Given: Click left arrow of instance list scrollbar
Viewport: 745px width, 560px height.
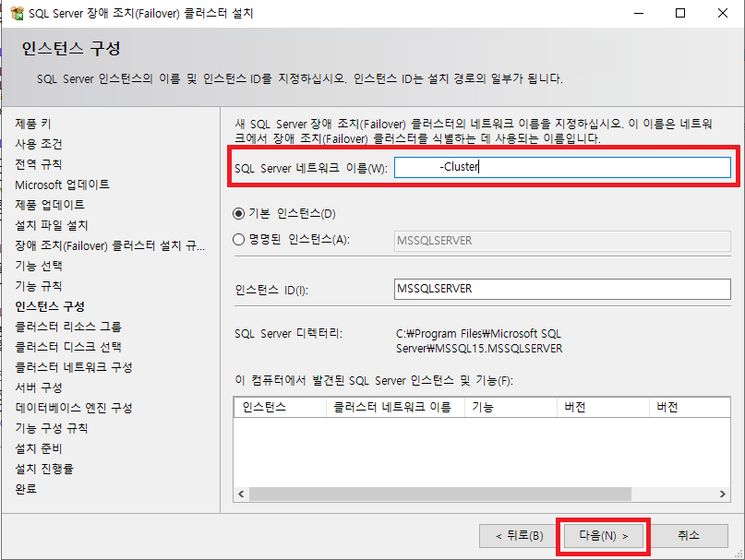Looking at the screenshot, I should coord(241,494).
